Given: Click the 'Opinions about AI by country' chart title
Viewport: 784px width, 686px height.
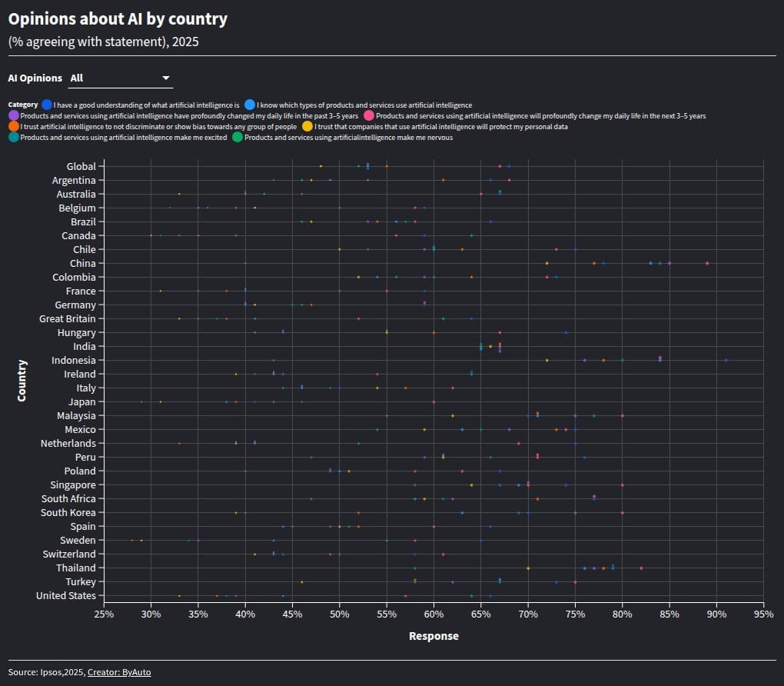Looking at the screenshot, I should (118, 19).
